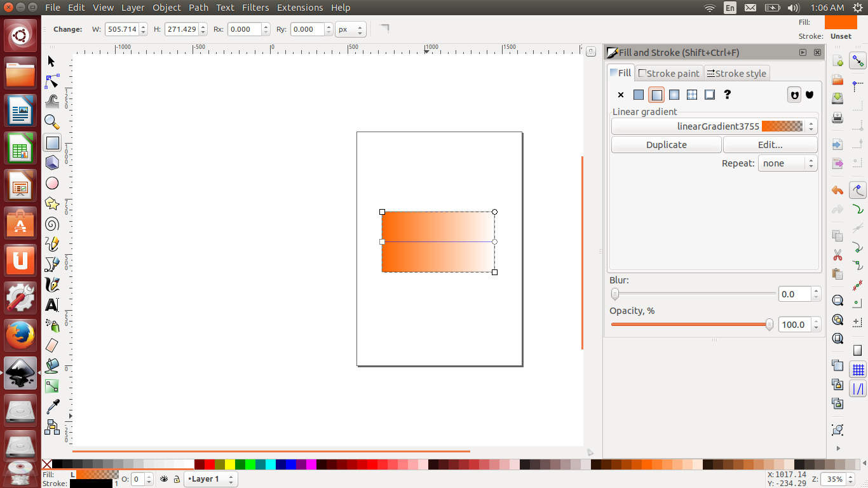Toggle Enable snapping button
Screen dimensions: 868x488
point(858,61)
